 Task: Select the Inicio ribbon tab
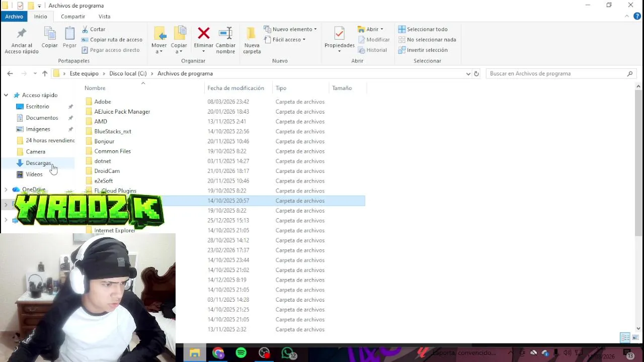[x=40, y=17]
